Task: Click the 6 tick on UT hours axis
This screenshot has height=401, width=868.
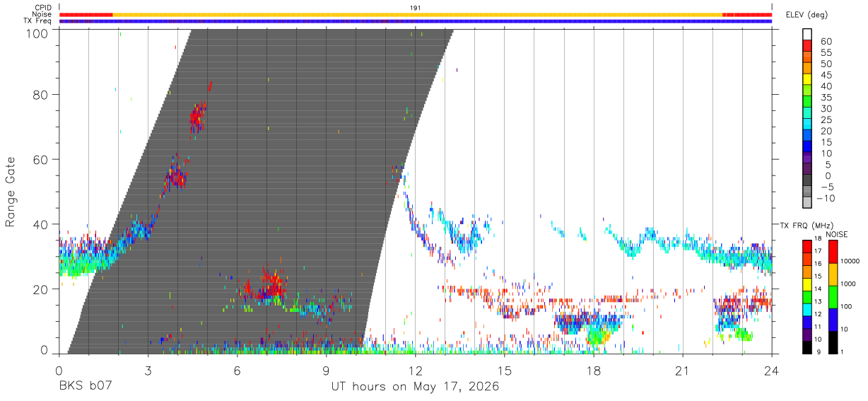Action: point(237,371)
